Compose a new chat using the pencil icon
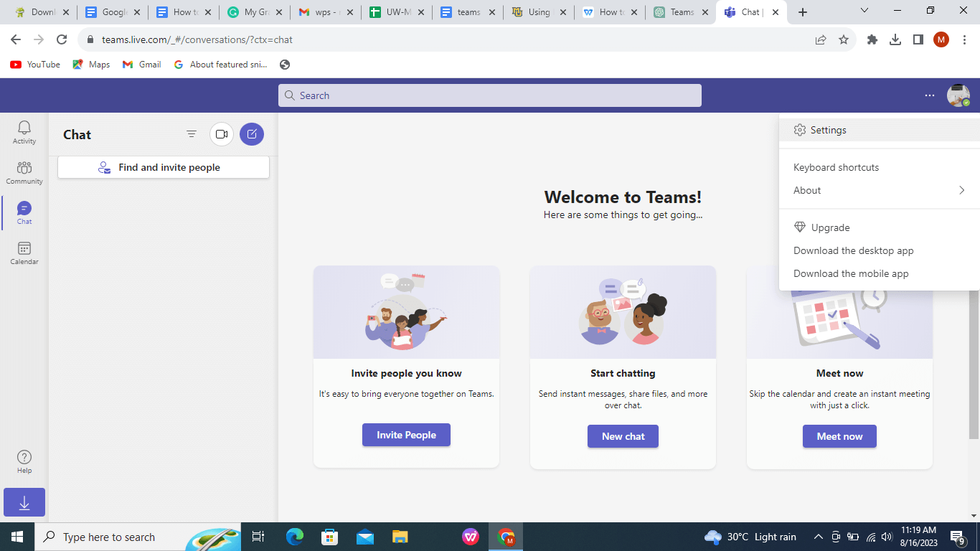The height and width of the screenshot is (551, 980). point(251,134)
